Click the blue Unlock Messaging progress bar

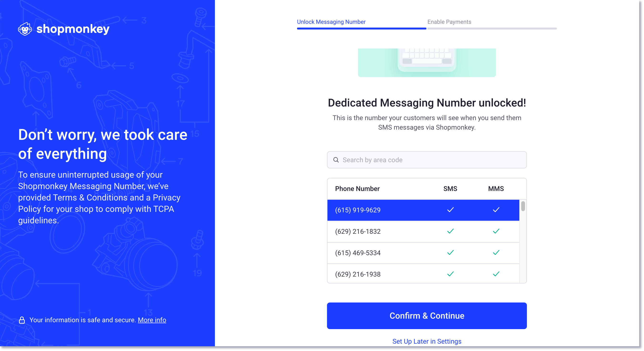[x=362, y=29]
